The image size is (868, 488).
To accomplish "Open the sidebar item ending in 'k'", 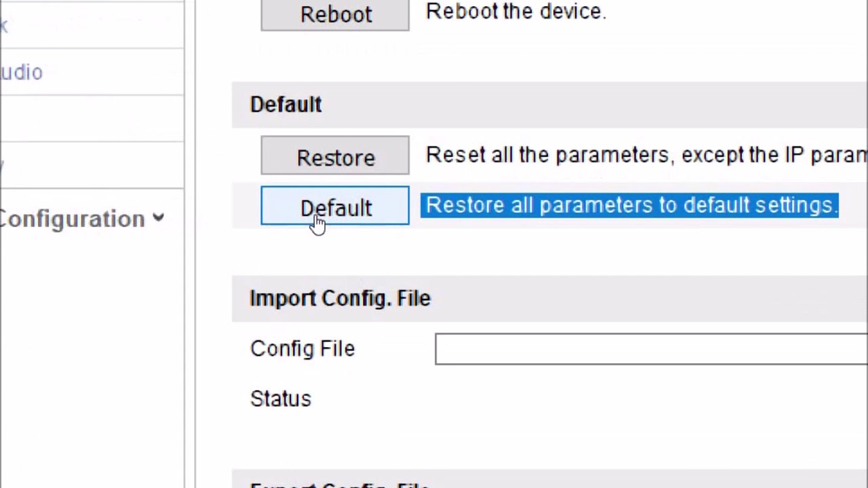I will (x=4, y=26).
